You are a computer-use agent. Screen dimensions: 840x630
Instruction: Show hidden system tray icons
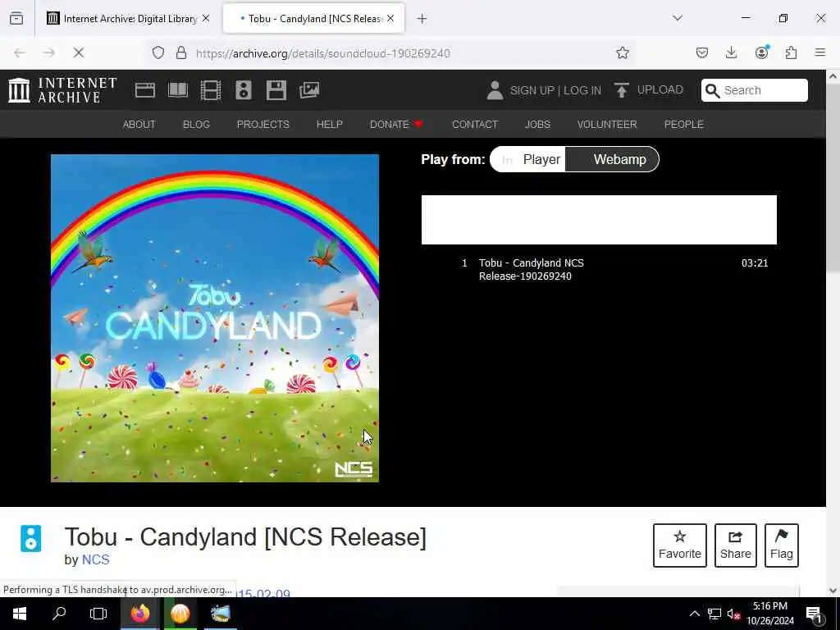pos(694,614)
